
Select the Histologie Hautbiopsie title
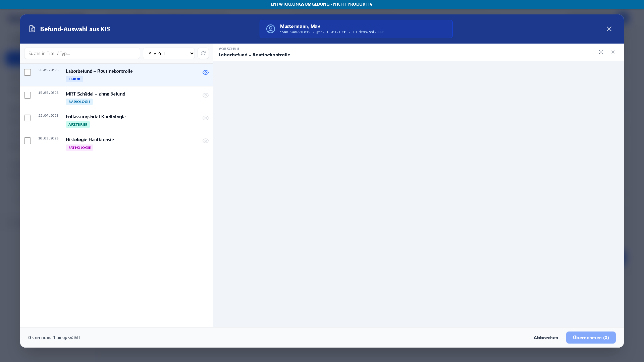[x=90, y=139]
